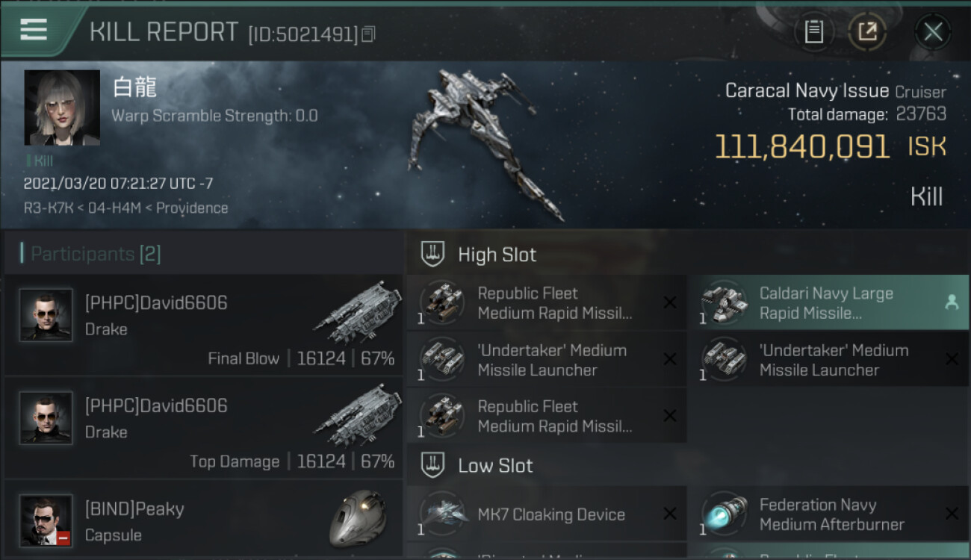Open Peaky capsule participant portrait

(46, 520)
